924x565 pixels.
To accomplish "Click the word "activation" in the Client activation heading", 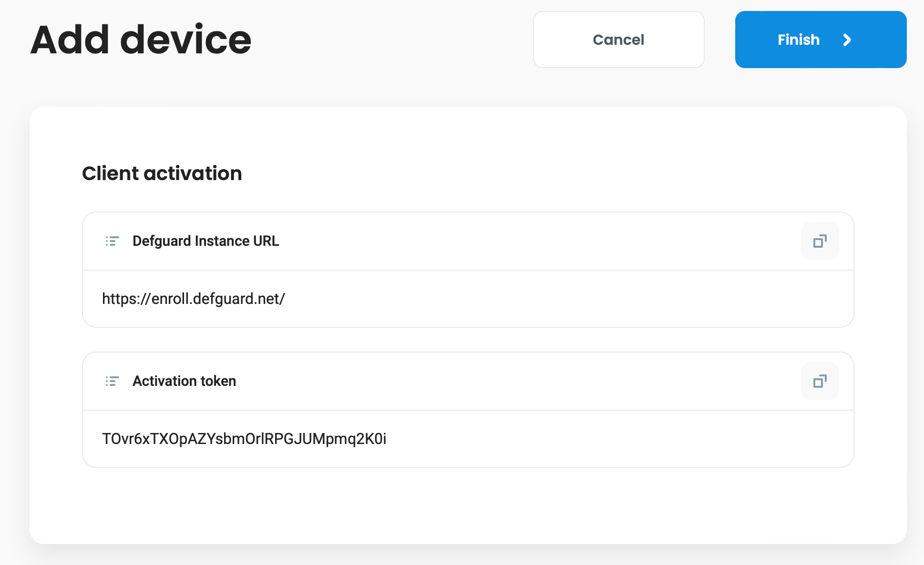I will [x=193, y=173].
